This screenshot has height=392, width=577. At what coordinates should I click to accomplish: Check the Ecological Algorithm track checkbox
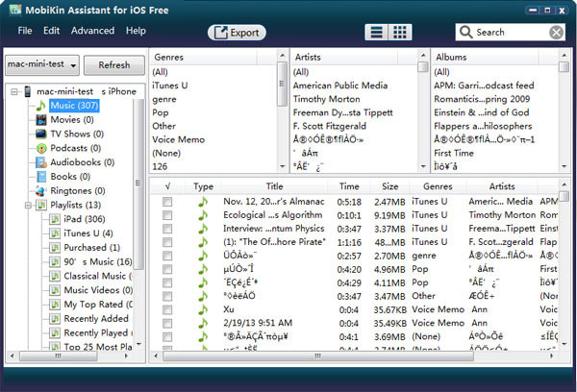pyautogui.click(x=167, y=215)
